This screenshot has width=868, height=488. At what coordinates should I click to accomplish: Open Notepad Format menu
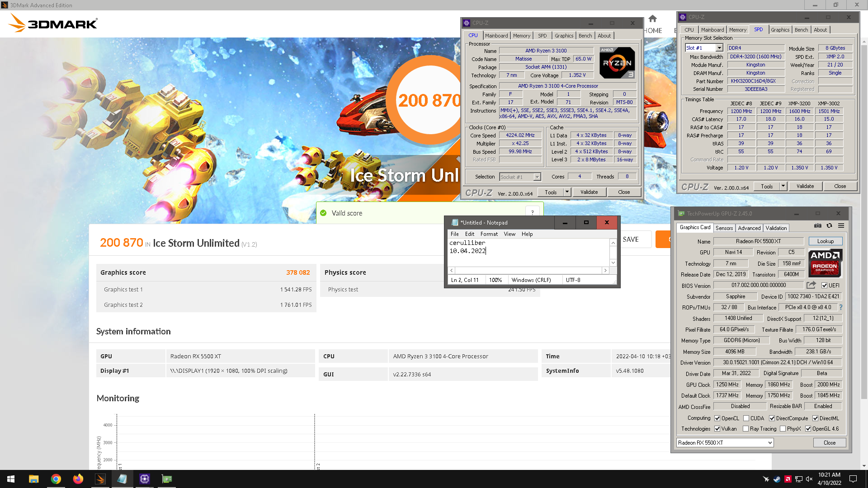pos(489,234)
